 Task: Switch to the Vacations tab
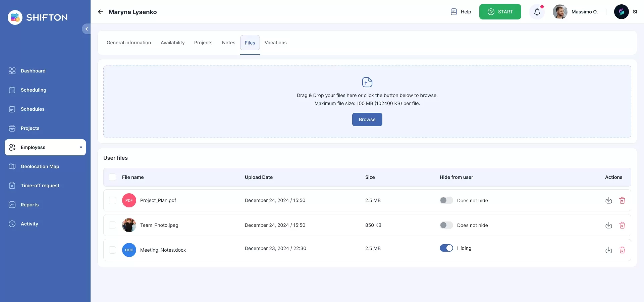(275, 43)
